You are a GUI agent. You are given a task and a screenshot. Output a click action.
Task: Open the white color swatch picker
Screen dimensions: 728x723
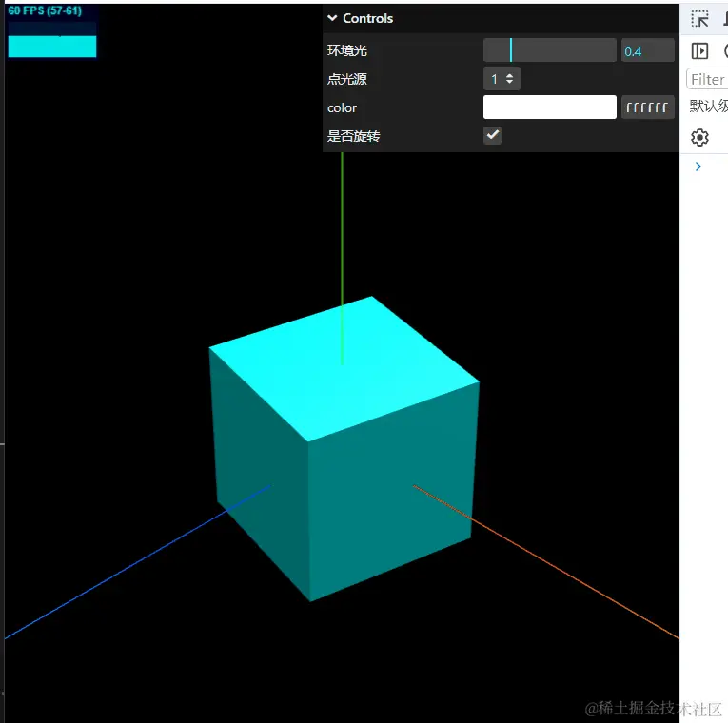click(550, 107)
